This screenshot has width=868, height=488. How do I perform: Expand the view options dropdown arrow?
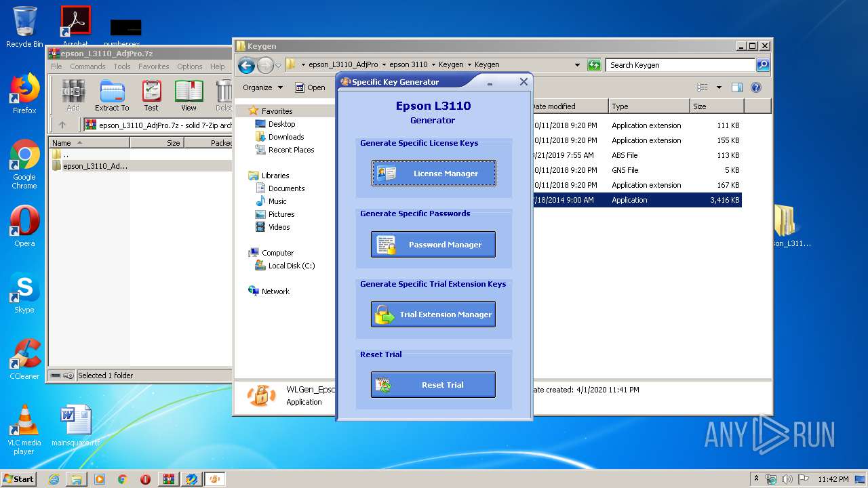pyautogui.click(x=719, y=87)
